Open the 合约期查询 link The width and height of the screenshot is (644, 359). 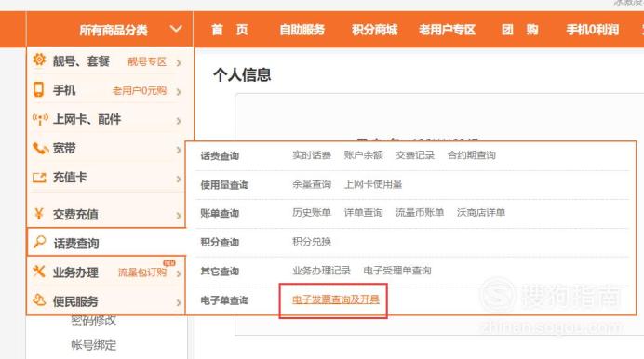(x=472, y=155)
